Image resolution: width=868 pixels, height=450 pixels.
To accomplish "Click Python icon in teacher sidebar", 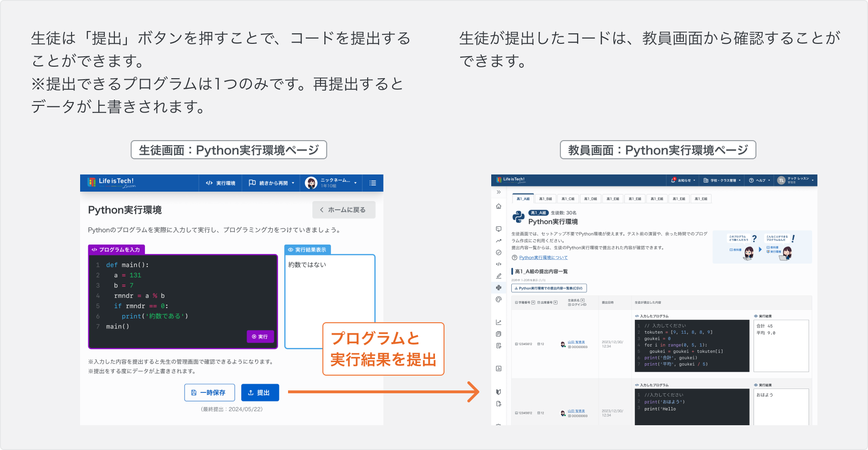I will coord(498,287).
